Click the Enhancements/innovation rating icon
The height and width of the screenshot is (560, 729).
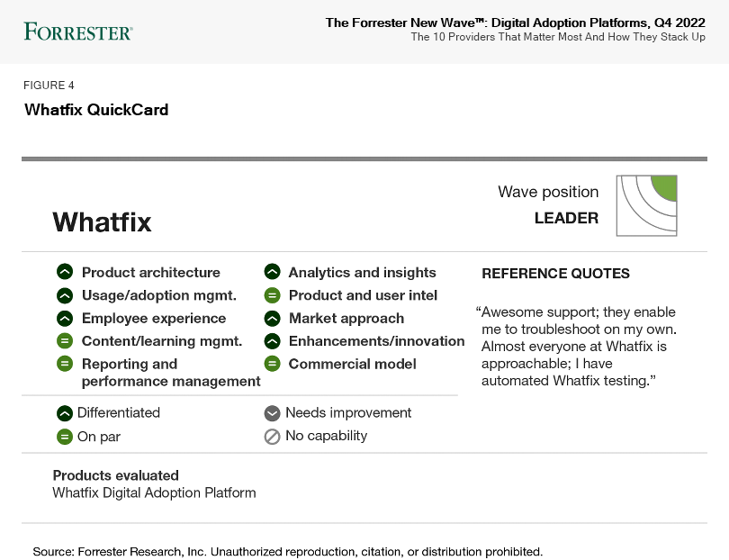click(x=273, y=341)
